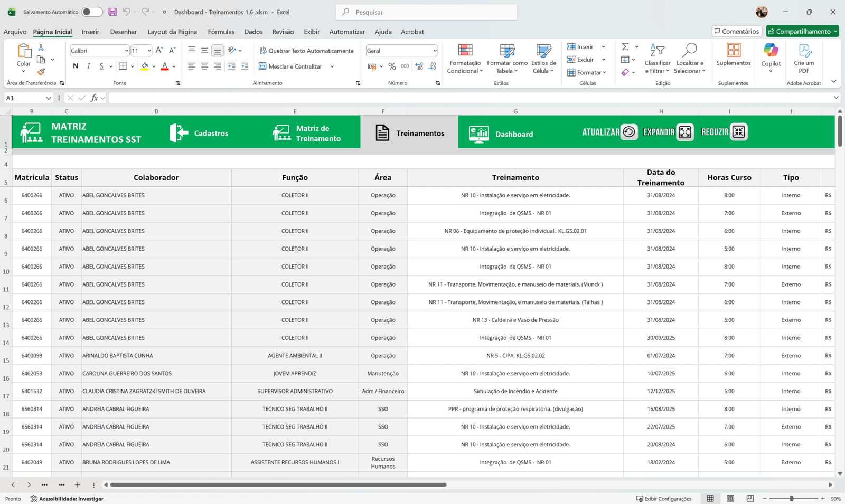Expand the formula bar chevron
This screenshot has width=845, height=504.
tap(836, 98)
